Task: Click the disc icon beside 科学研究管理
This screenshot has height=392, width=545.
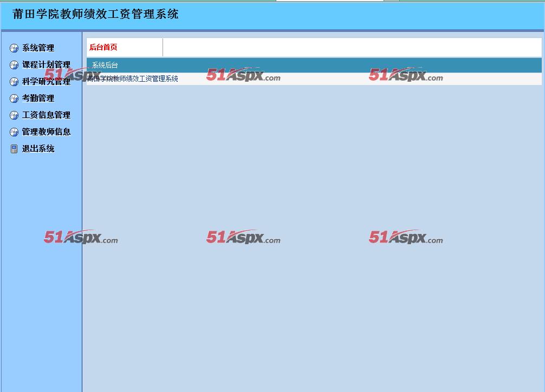Action: tap(14, 82)
